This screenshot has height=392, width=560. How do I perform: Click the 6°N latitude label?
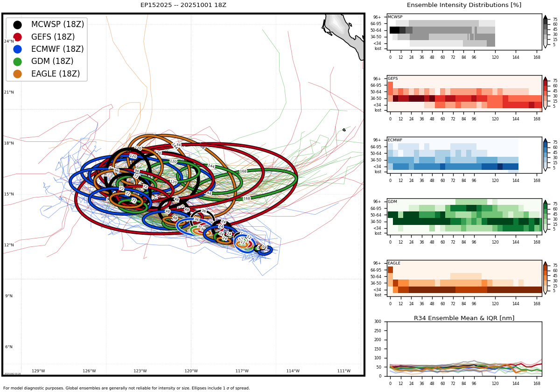pos(9,347)
